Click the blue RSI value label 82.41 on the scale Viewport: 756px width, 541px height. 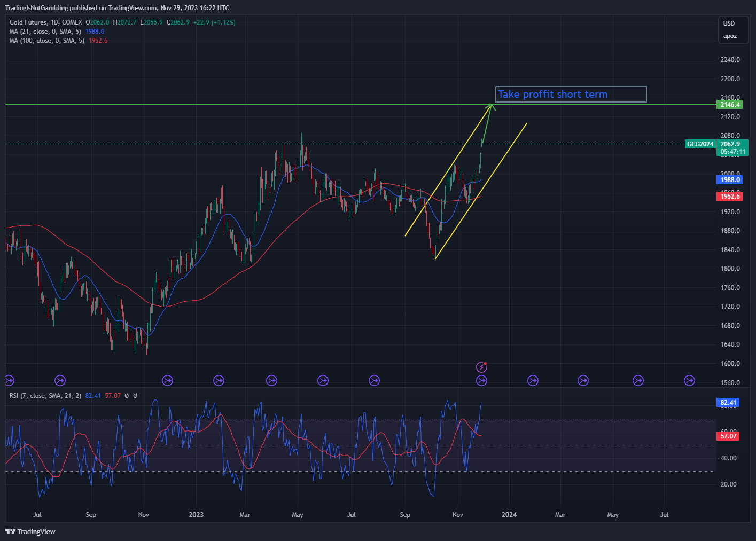click(728, 403)
